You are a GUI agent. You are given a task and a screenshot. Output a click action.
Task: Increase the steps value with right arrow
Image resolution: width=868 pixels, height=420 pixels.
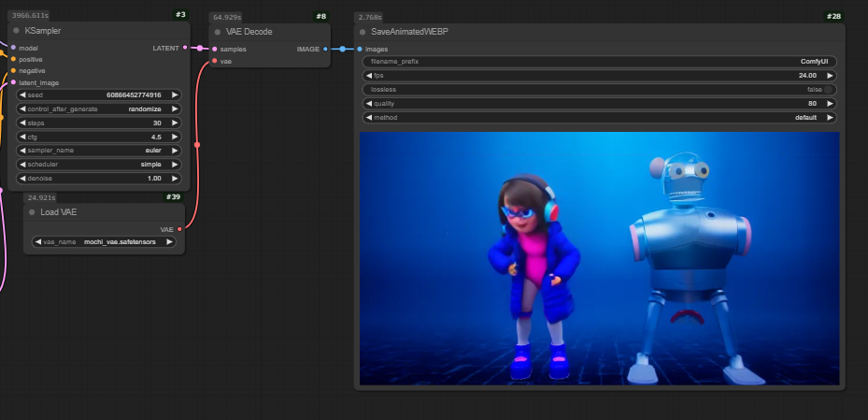tap(175, 123)
